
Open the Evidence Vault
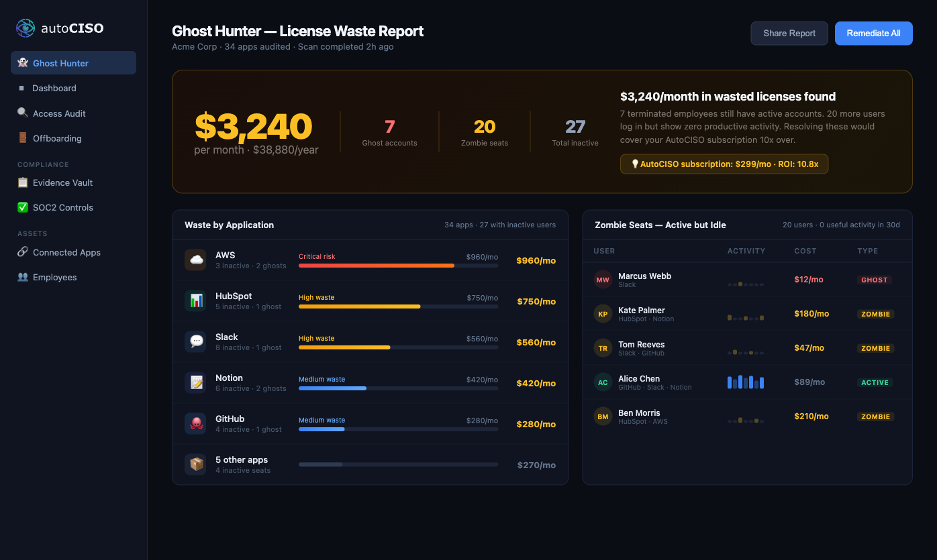click(73, 182)
